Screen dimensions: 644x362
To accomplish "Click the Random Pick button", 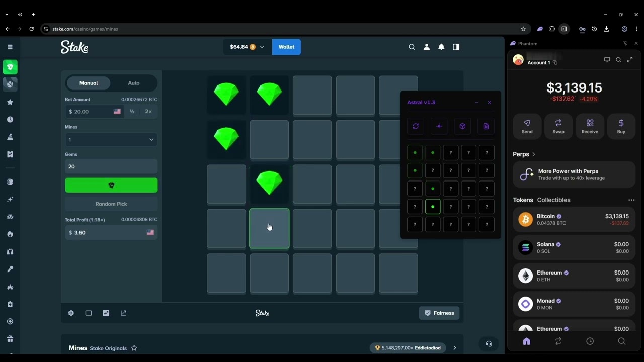I will pyautogui.click(x=111, y=204).
